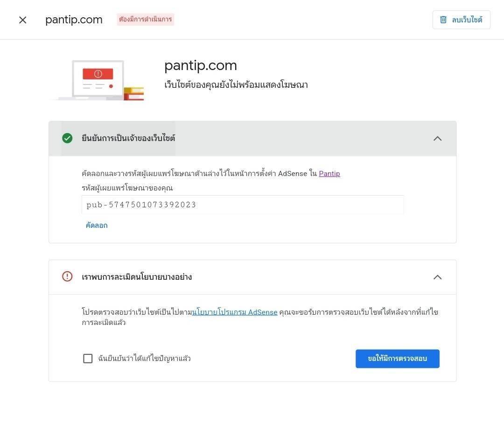Collapse the ยืนยันการเป็นเจ้าของเว็บไซต์ section chevron
This screenshot has width=504, height=438.
pos(437,139)
